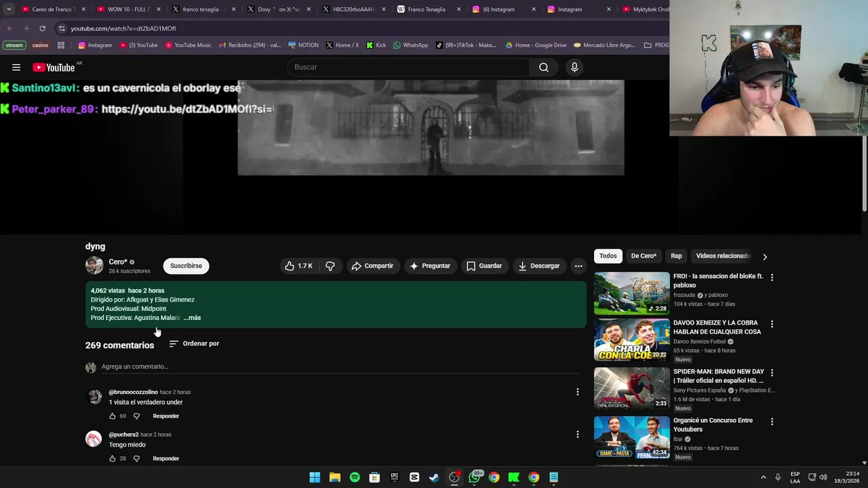Screen dimensions: 868x488
Task: Open FRO! la sensacion thumbnail
Action: (x=631, y=293)
